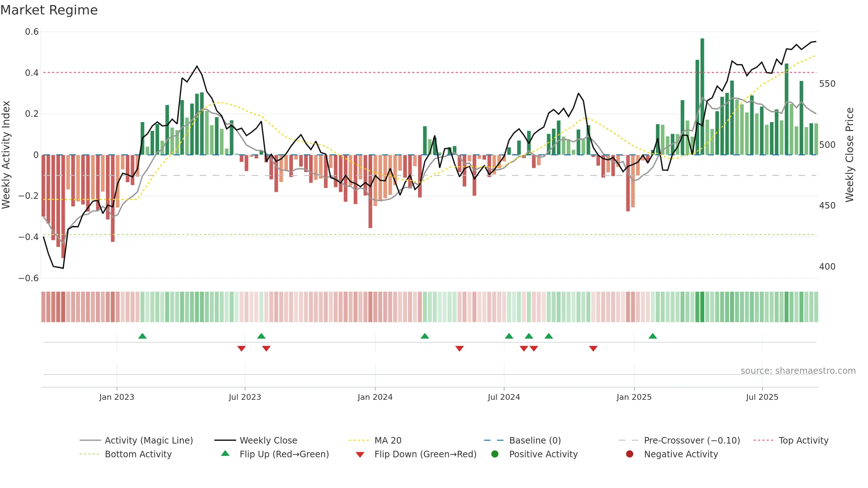Click the tallest green activity bar

[702, 97]
